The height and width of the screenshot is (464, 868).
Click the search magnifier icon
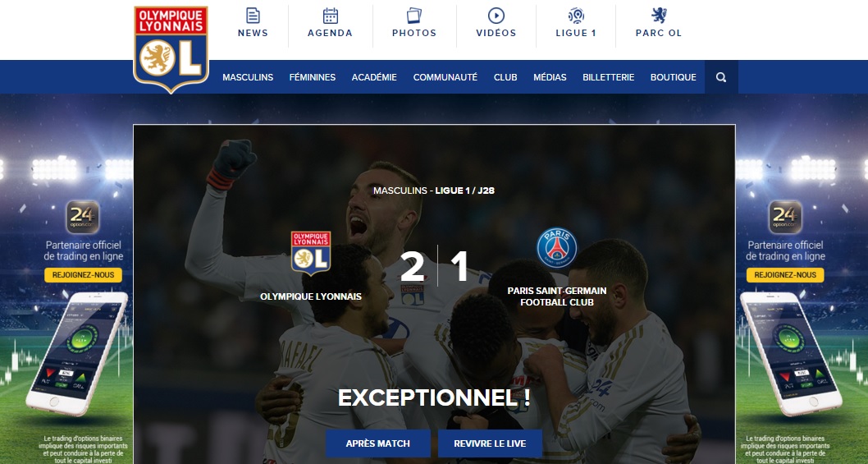coord(721,77)
